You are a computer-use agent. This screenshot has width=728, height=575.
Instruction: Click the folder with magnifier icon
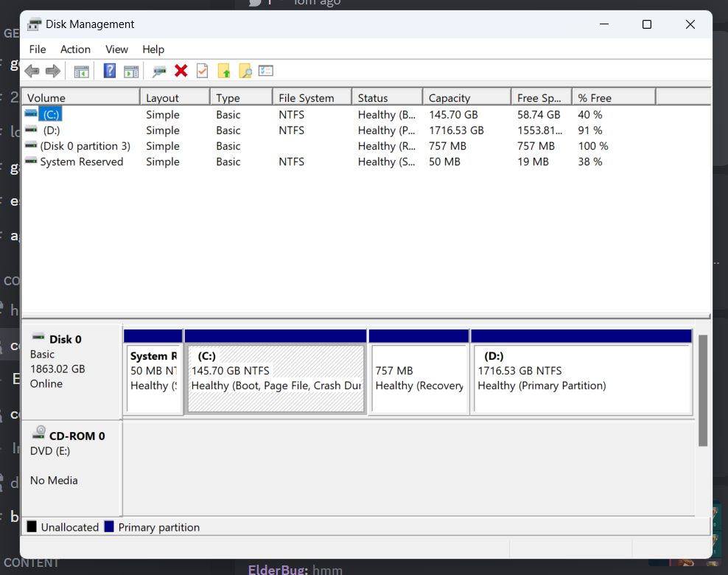[245, 72]
